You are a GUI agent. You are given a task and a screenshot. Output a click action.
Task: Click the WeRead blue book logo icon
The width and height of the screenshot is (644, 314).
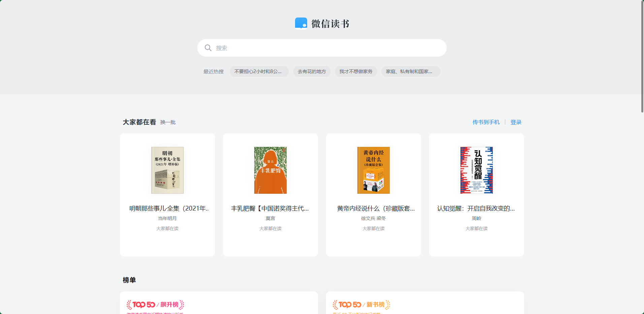point(301,24)
